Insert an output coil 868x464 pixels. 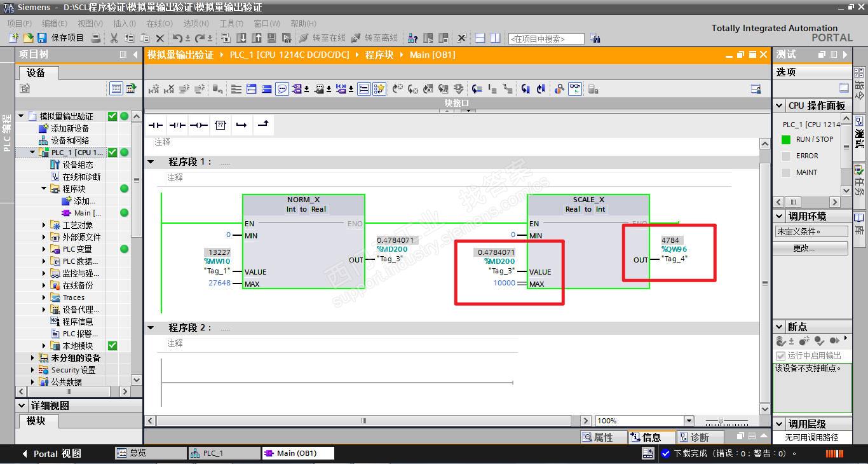199,125
